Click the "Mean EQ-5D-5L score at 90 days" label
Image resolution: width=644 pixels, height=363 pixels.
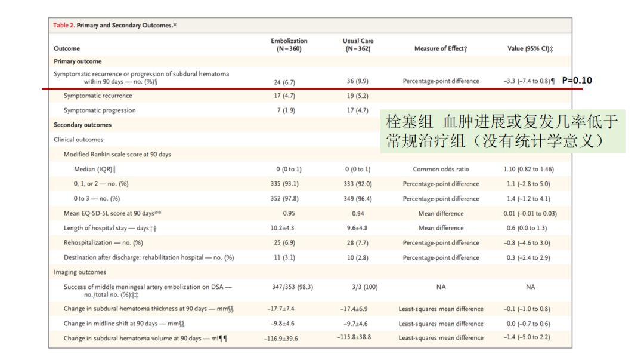tap(113, 213)
